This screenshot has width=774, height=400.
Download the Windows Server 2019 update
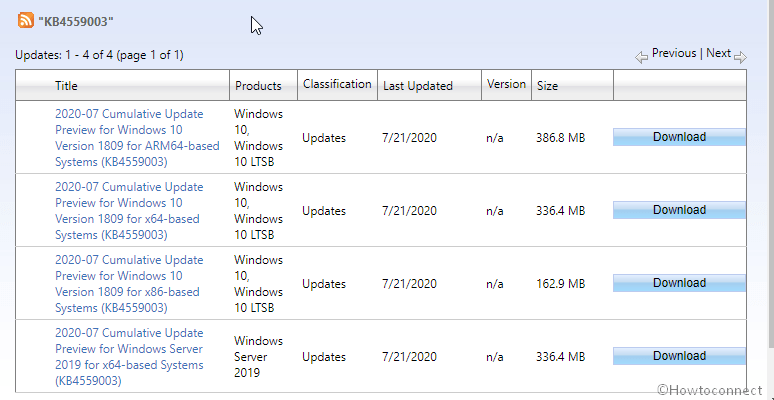click(679, 356)
